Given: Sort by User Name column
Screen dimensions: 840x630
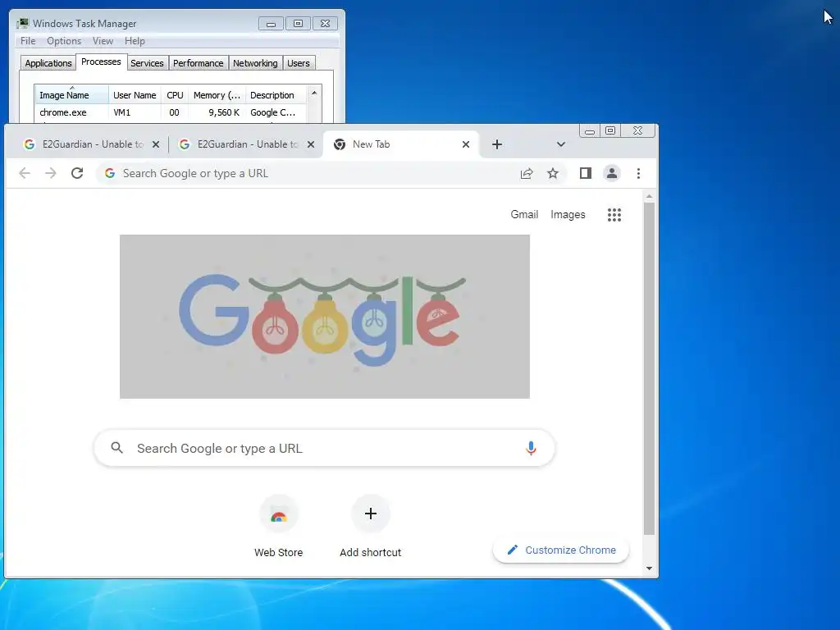Looking at the screenshot, I should [x=135, y=95].
